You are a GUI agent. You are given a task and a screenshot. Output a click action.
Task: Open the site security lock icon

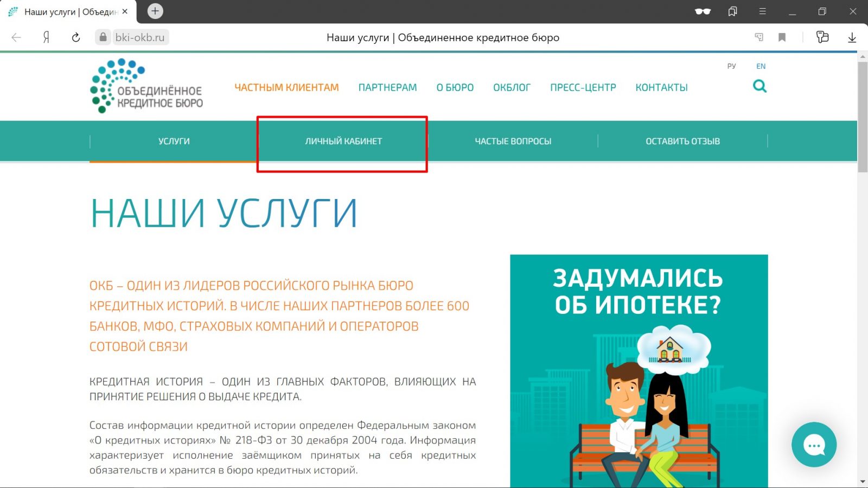coord(103,37)
